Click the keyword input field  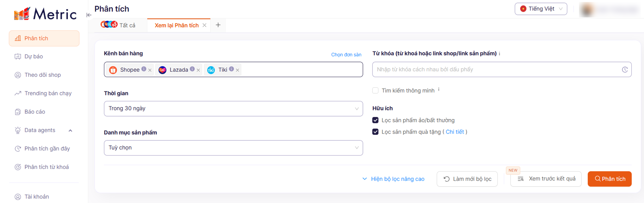click(496, 69)
